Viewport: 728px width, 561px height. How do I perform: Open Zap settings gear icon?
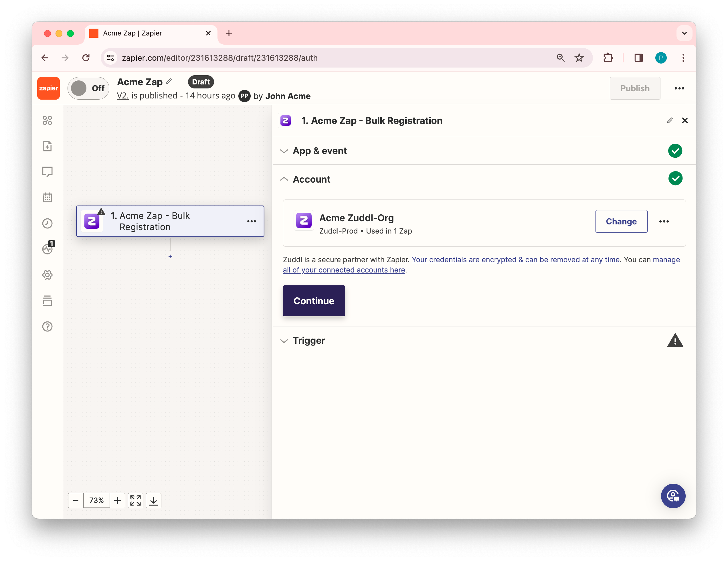click(x=47, y=275)
